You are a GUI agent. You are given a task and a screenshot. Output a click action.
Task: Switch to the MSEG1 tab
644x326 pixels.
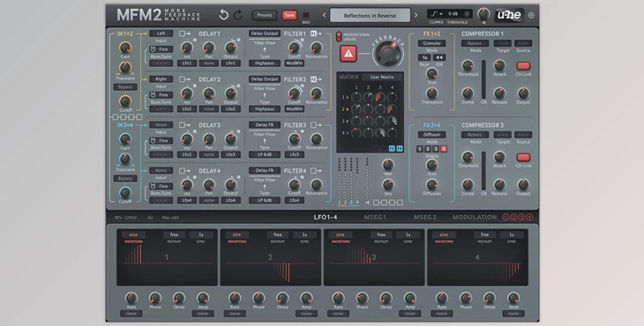tap(375, 217)
